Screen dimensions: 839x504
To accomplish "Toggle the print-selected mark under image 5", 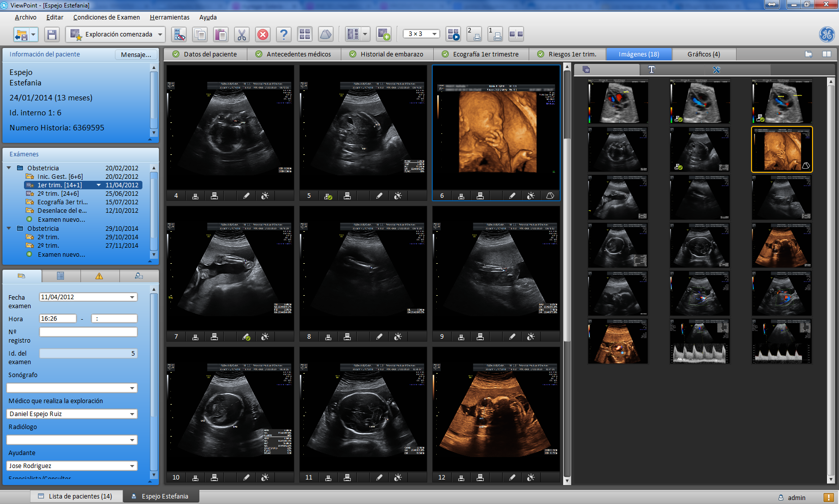I will pos(328,196).
